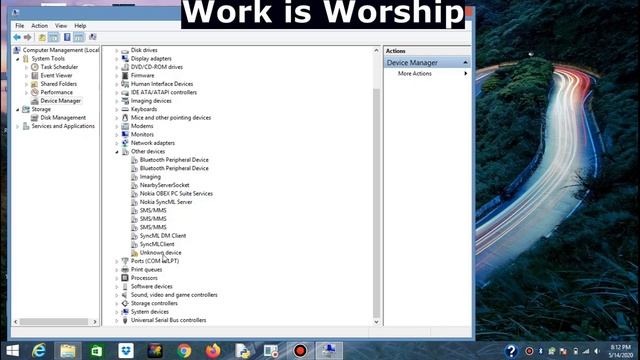
Task: Expand the Disk drives category arrow
Action: click(x=116, y=51)
